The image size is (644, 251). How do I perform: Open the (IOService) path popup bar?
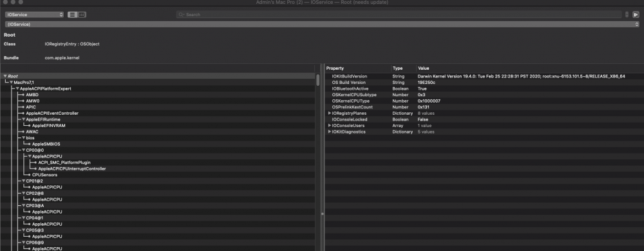322,25
